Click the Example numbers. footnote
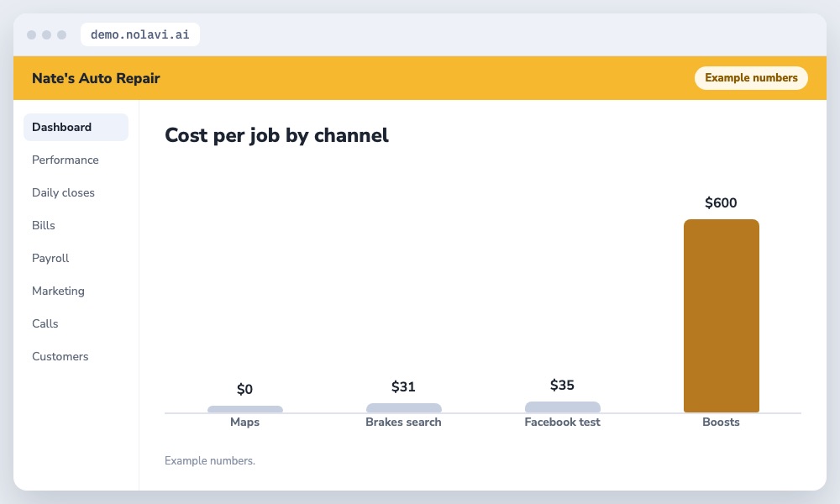 (210, 460)
